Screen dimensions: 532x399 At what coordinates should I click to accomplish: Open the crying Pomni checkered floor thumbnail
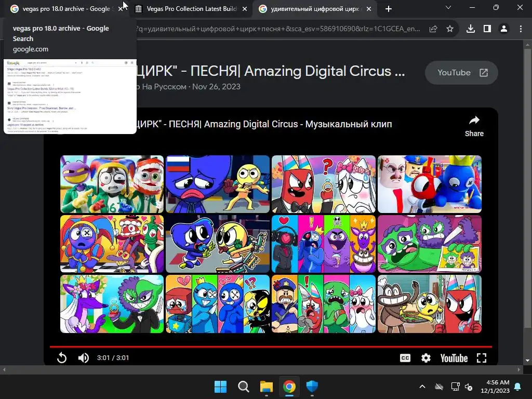point(112,244)
